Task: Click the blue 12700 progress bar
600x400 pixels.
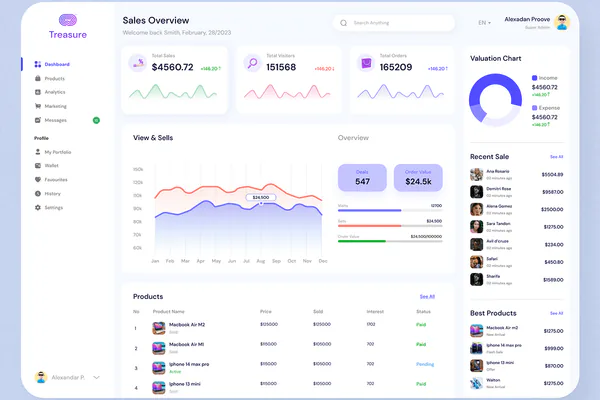Action: click(x=390, y=210)
